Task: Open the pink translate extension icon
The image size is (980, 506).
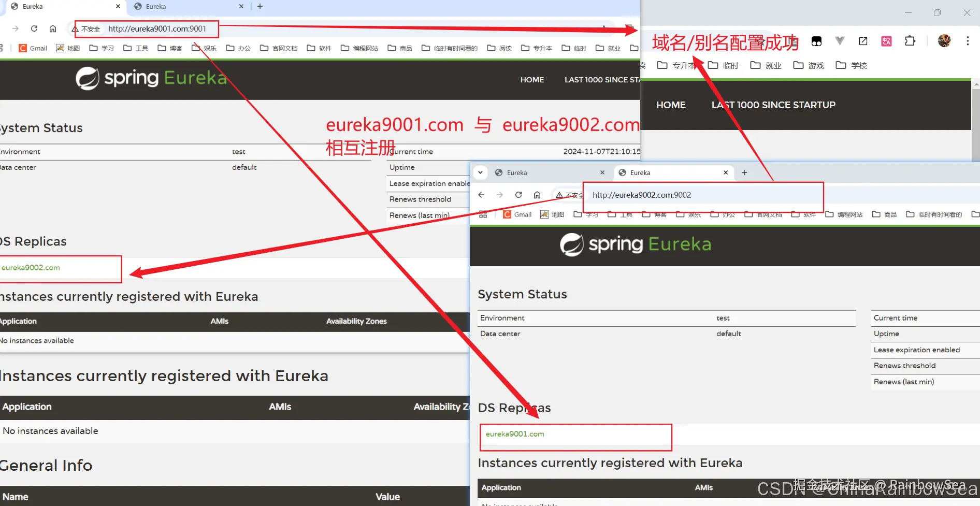Action: click(886, 41)
